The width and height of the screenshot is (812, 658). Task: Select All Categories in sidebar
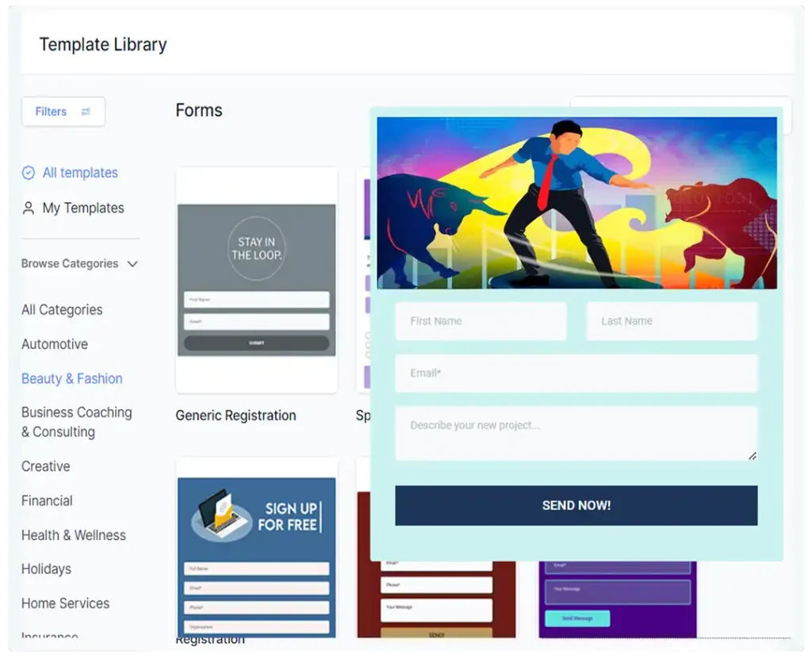point(62,310)
